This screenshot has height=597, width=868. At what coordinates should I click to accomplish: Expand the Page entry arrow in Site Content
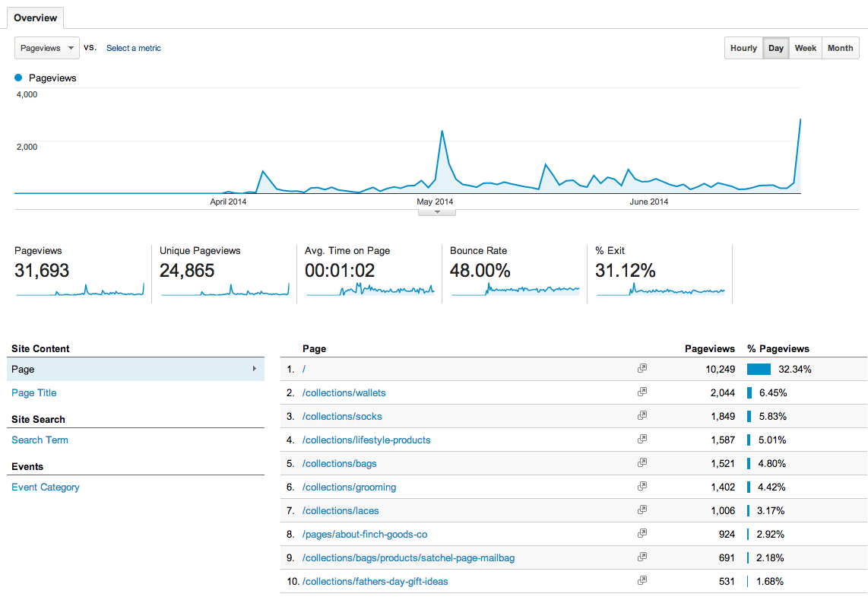(255, 369)
